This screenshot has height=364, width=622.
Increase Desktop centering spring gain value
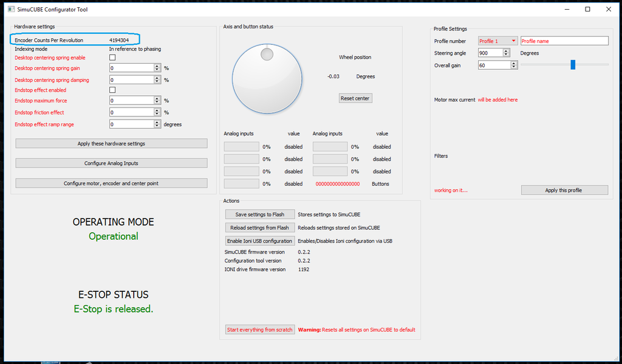(x=157, y=66)
